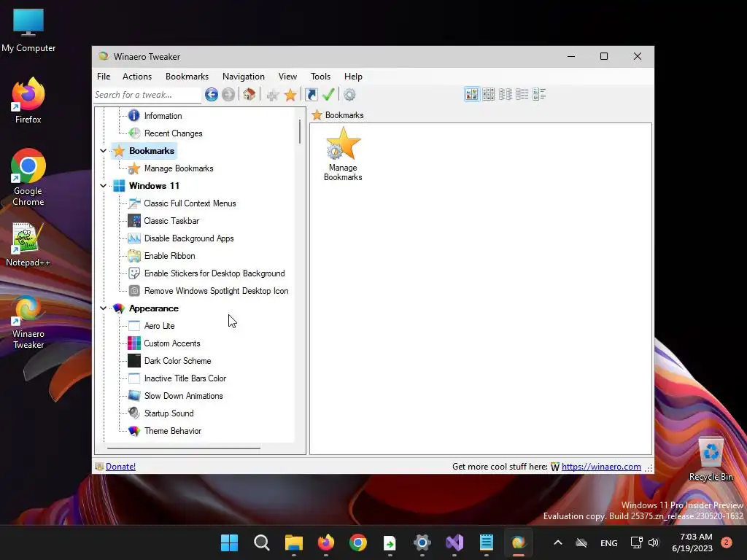Select the Aero Lite tweak
Viewport: 747px width, 560px height.
pyautogui.click(x=160, y=326)
